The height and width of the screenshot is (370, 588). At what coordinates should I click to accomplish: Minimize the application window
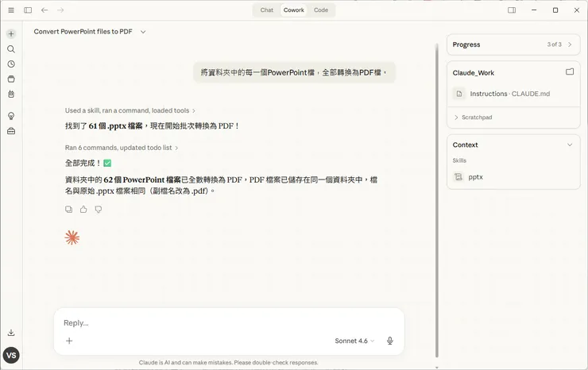[534, 10]
